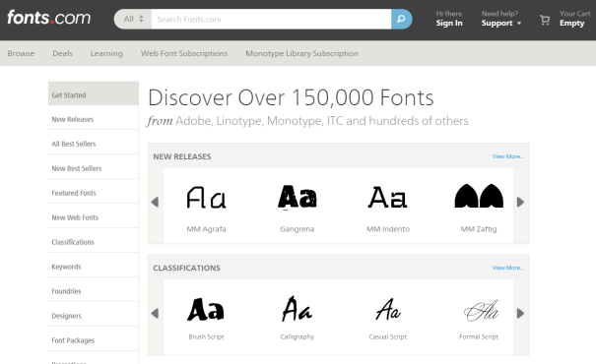596x364 pixels.
Task: Open Web Font Subscriptions menu item
Action: (184, 53)
